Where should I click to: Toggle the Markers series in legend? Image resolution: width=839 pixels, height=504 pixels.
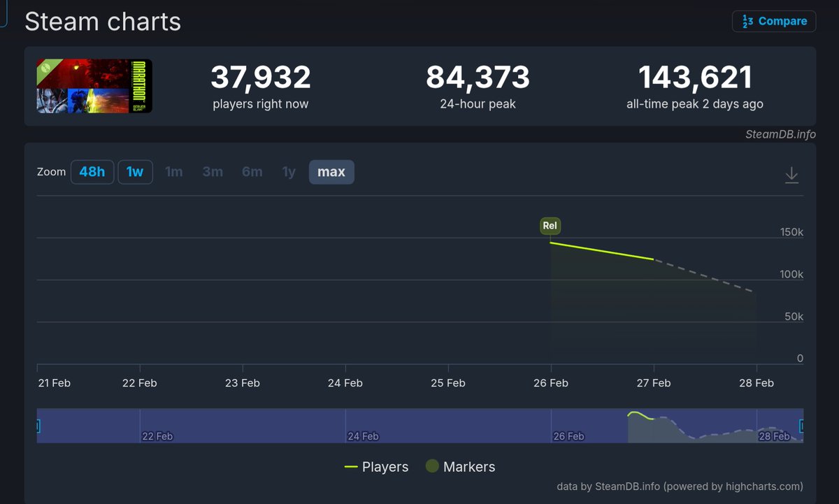click(460, 467)
